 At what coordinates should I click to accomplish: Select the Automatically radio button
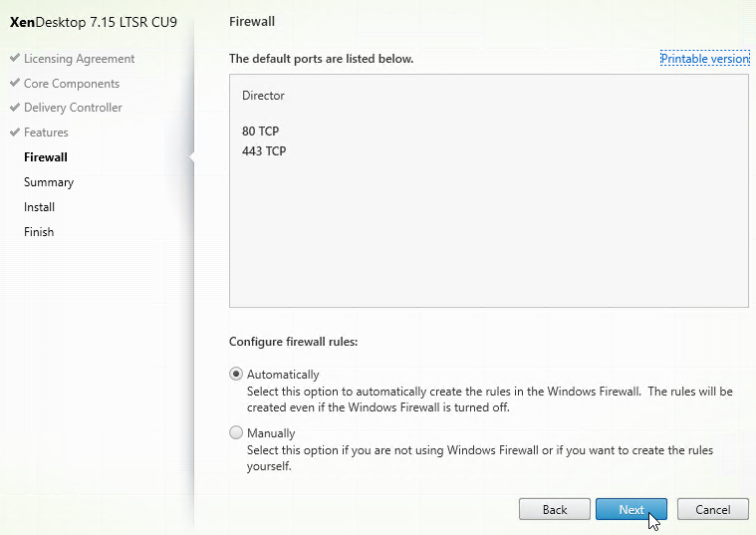tap(236, 374)
